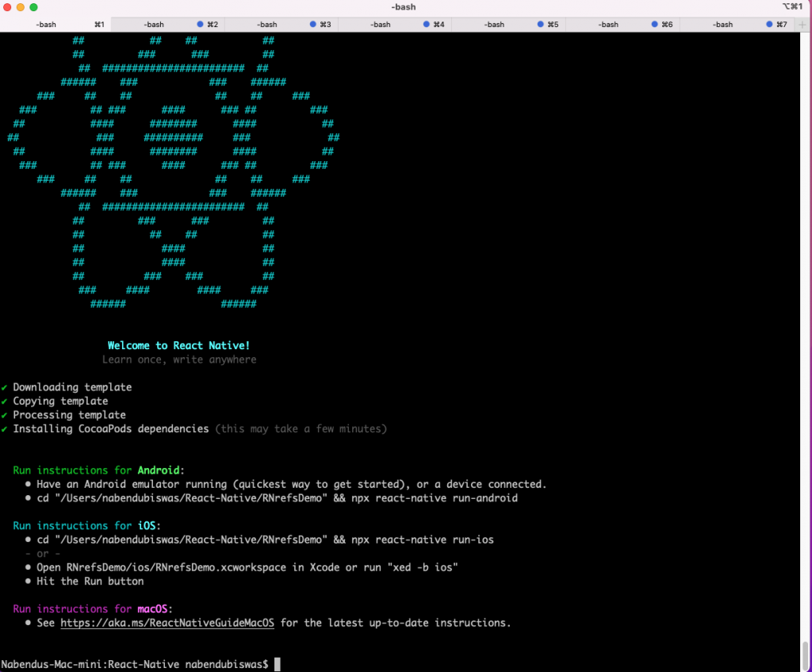Viewport: 812px width, 672px height.
Task: Switch to the -bash tab ⌘4
Action: coord(395,25)
